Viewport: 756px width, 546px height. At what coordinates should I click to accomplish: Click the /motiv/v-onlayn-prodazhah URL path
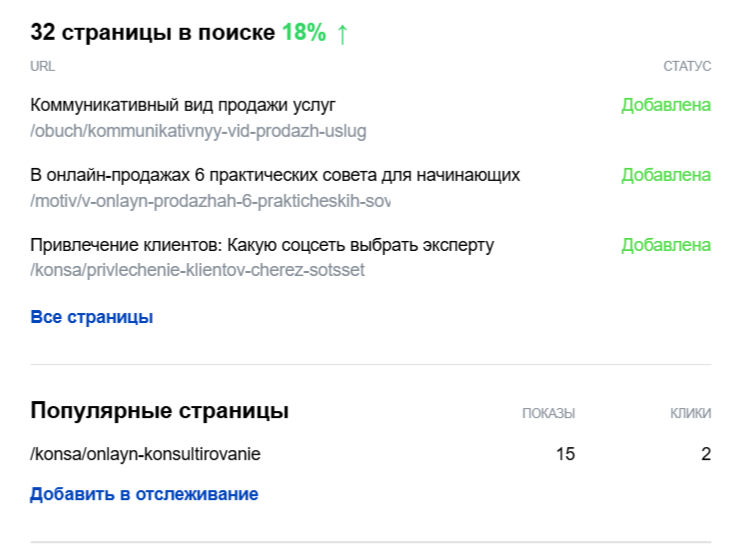point(210,201)
